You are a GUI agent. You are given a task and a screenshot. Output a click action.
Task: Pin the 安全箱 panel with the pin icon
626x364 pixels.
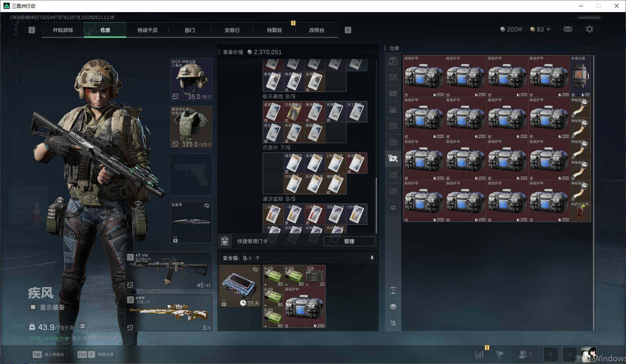[372, 258]
